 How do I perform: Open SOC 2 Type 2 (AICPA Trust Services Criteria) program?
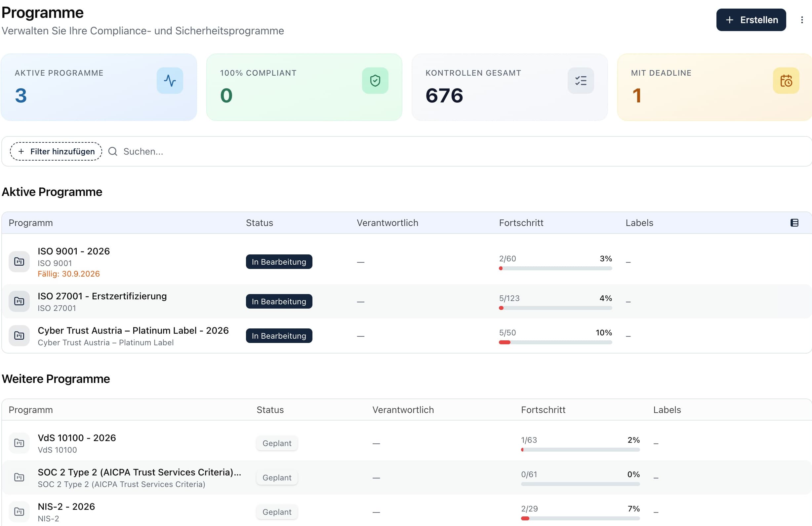pyautogui.click(x=139, y=472)
